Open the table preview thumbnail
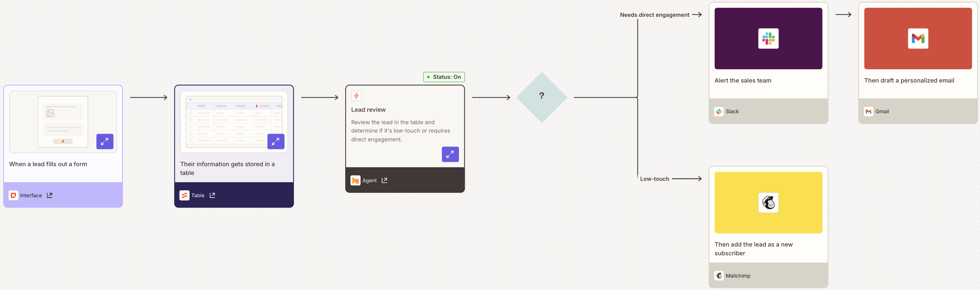980x290 pixels. [234, 122]
